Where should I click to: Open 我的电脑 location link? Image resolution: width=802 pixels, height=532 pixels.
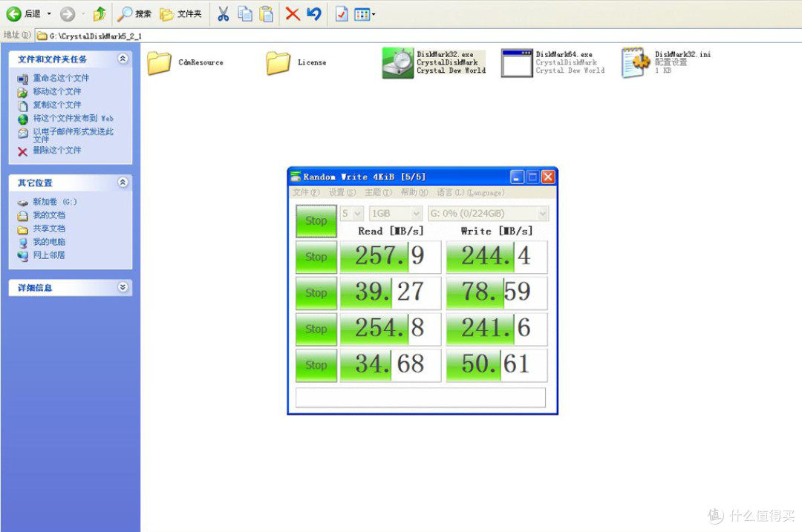click(x=49, y=242)
